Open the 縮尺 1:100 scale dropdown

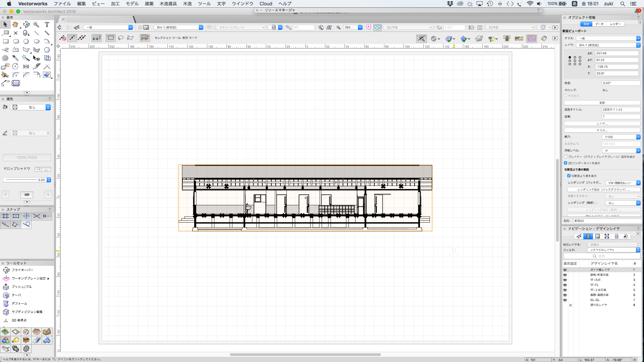pos(621,137)
